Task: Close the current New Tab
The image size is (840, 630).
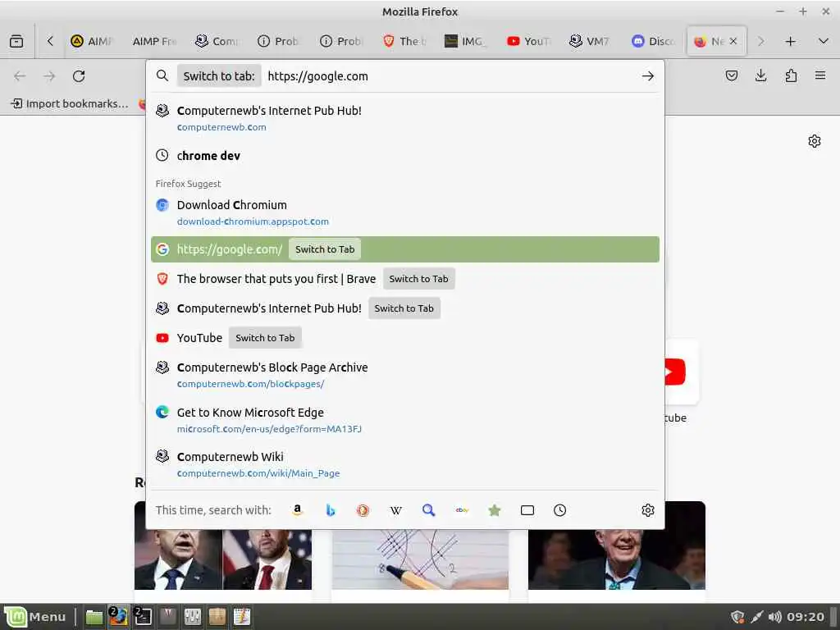Action: (x=733, y=41)
